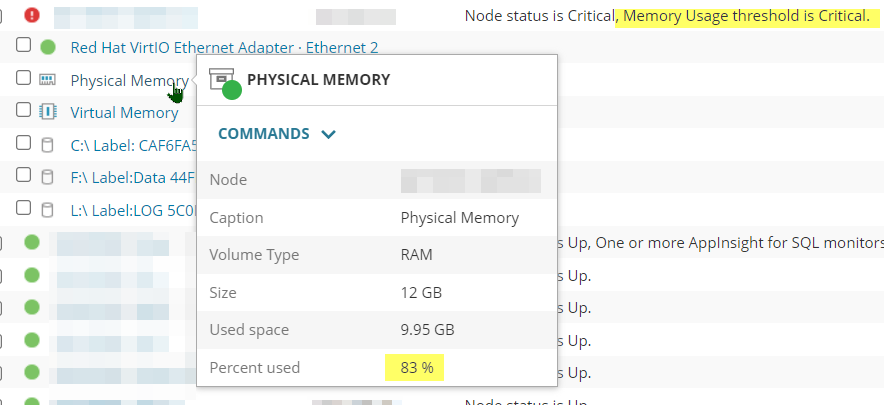The width and height of the screenshot is (884, 405).
Task: Click the Physical Memory RAM icon
Action: point(48,80)
